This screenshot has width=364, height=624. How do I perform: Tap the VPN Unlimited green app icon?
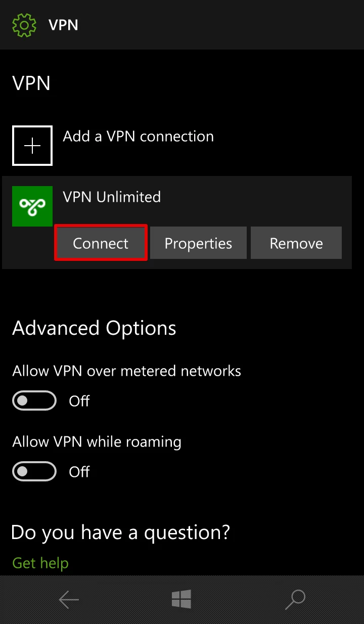click(32, 206)
